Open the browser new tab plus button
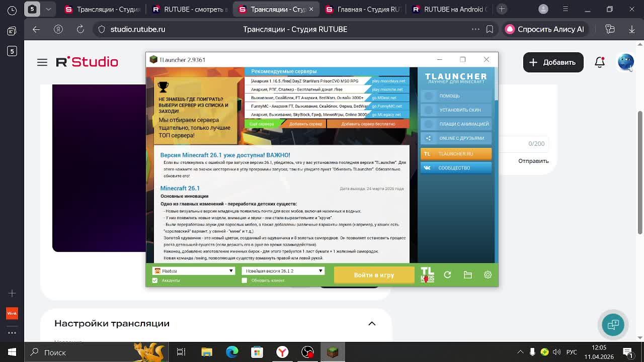The image size is (644, 362). click(502, 9)
